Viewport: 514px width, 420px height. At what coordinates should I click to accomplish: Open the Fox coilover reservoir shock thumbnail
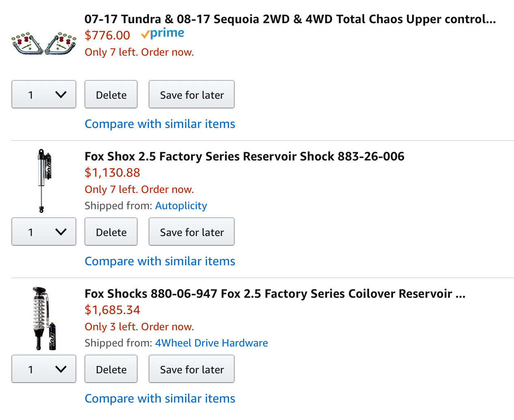point(44,318)
